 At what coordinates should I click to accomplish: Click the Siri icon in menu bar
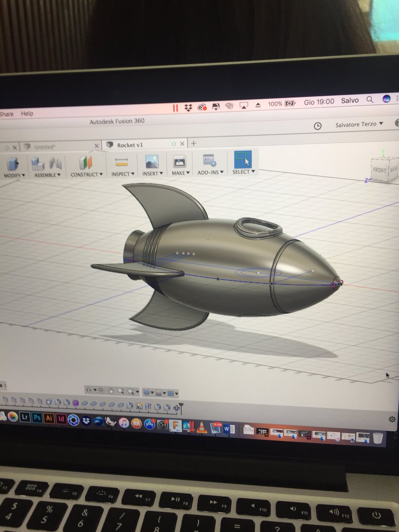tap(387, 99)
